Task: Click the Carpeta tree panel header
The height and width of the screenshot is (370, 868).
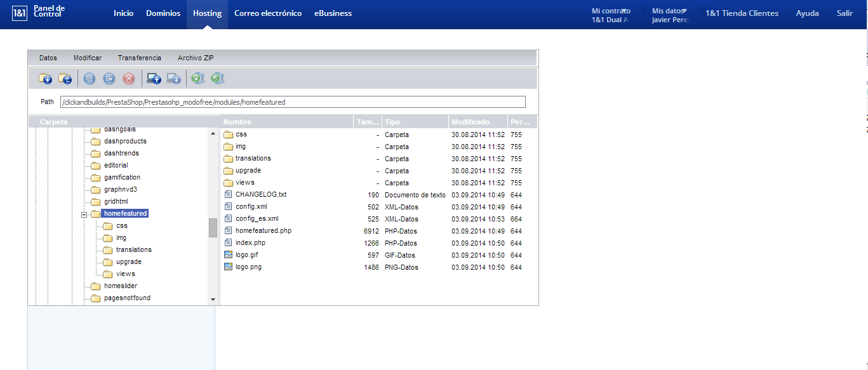Action: 123,122
